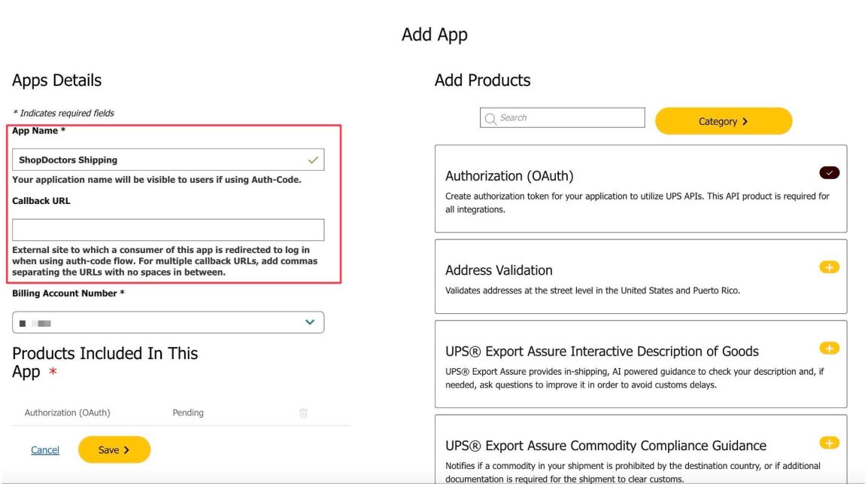Click the Pending status text
The height and width of the screenshot is (484, 868).
(x=188, y=413)
